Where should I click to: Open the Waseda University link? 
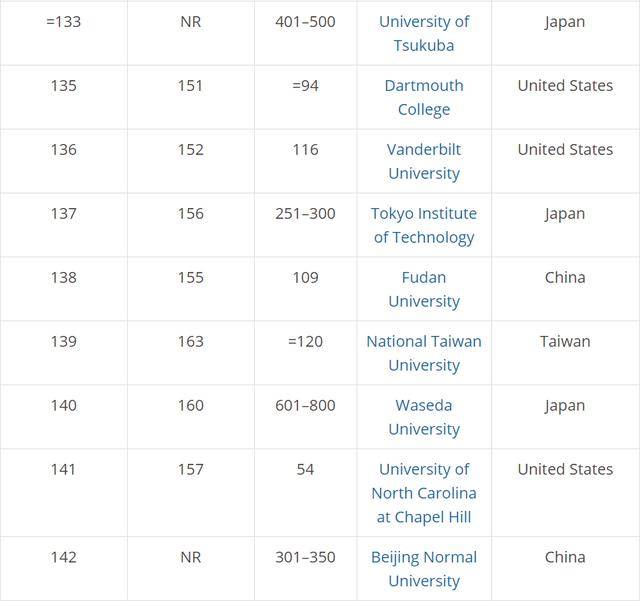pos(424,417)
